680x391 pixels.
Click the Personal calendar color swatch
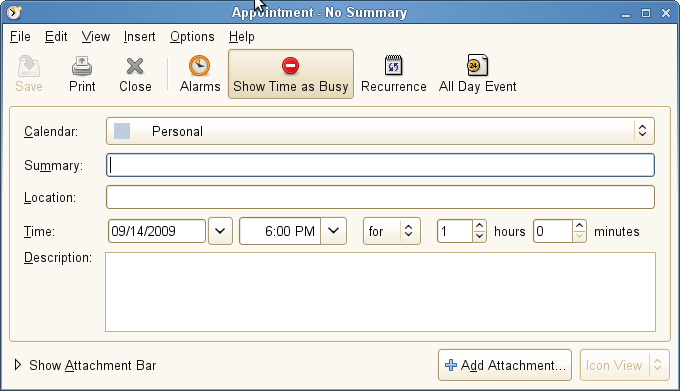[122, 131]
